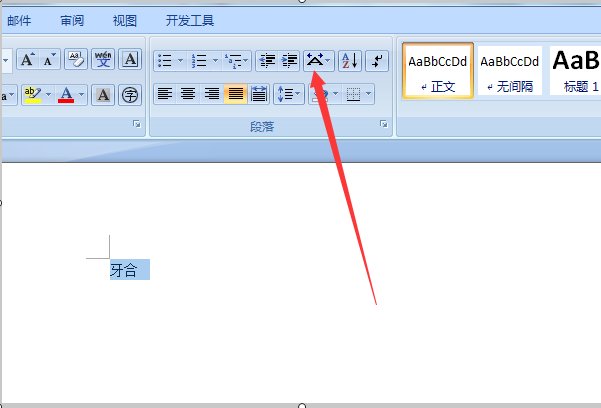The image size is (601, 408).
Task: Open line spacing dropdown arrow
Action: point(298,94)
